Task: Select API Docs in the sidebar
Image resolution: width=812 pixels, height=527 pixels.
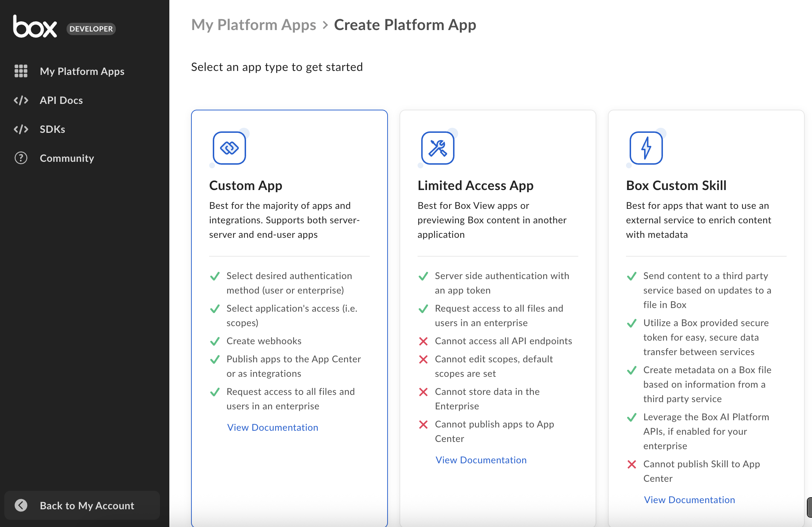Action: (61, 100)
